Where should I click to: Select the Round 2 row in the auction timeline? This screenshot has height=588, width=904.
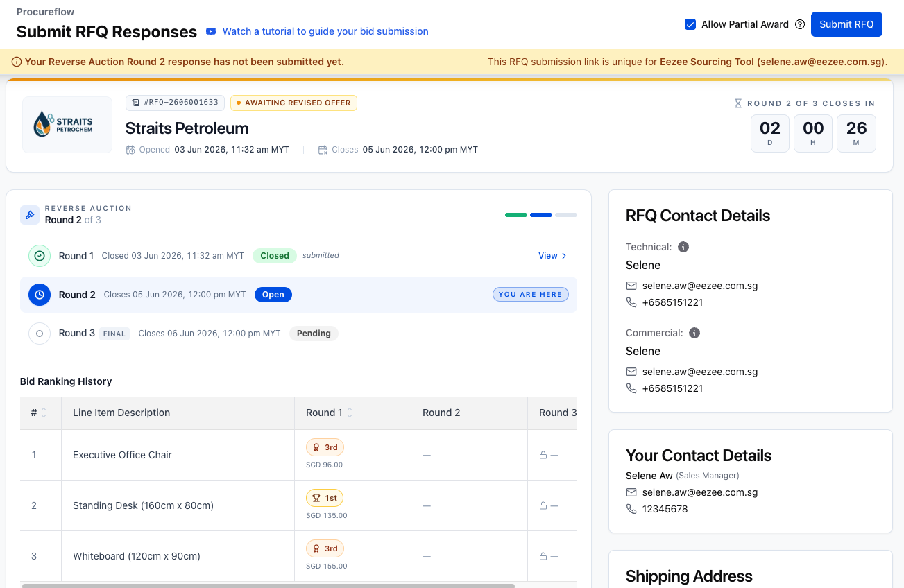298,295
